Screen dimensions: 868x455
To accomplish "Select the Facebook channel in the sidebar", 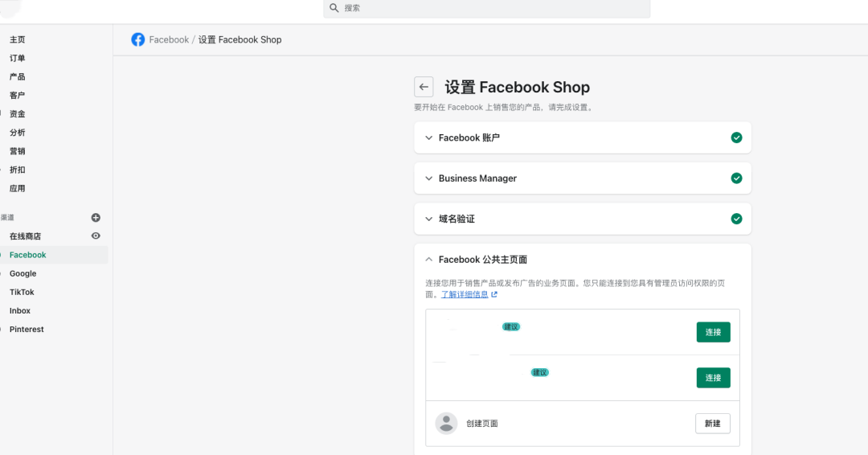I will click(x=27, y=255).
